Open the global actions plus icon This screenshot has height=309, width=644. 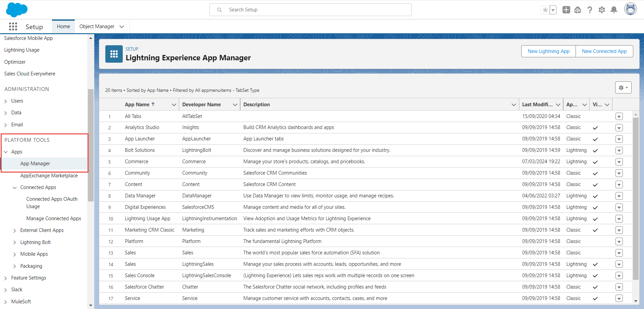(566, 10)
